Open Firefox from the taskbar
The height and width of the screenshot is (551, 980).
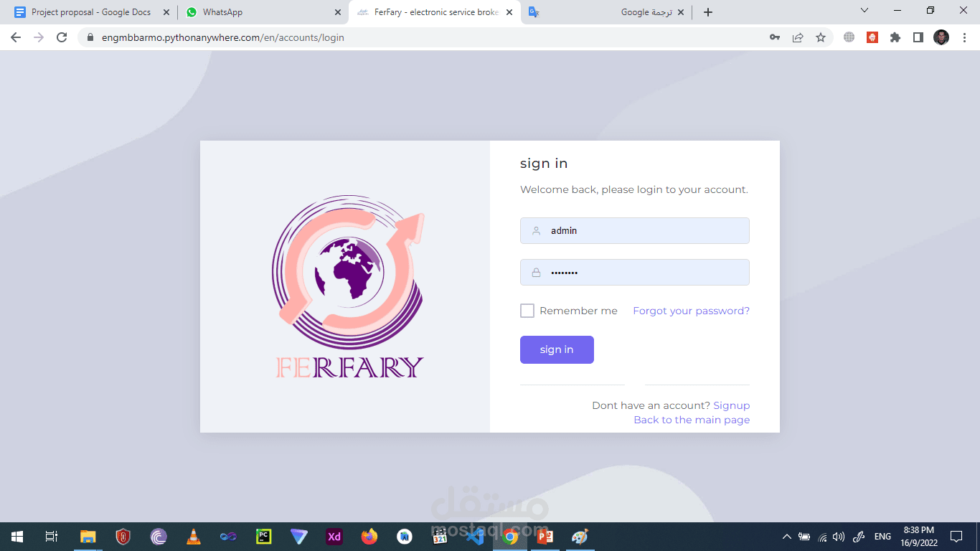[x=369, y=536]
